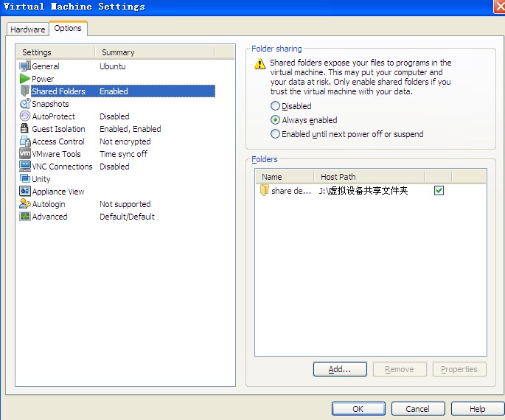Select the Unity setting label

41,179
